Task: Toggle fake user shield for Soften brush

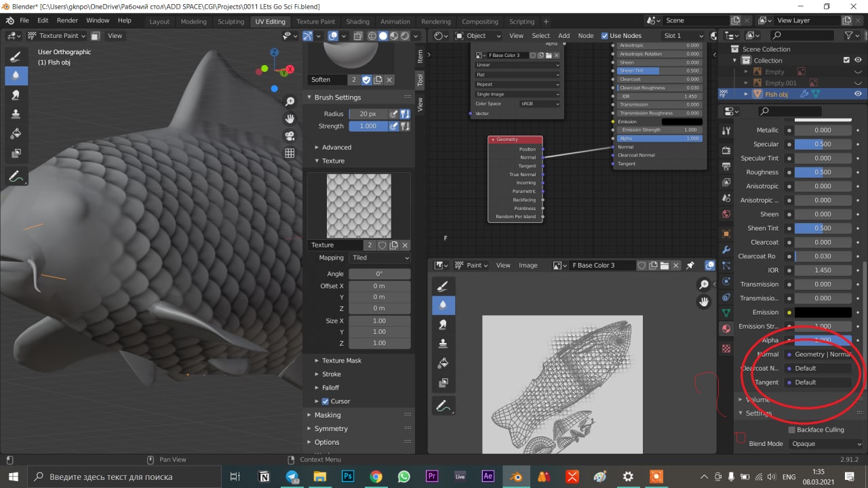Action: (366, 80)
